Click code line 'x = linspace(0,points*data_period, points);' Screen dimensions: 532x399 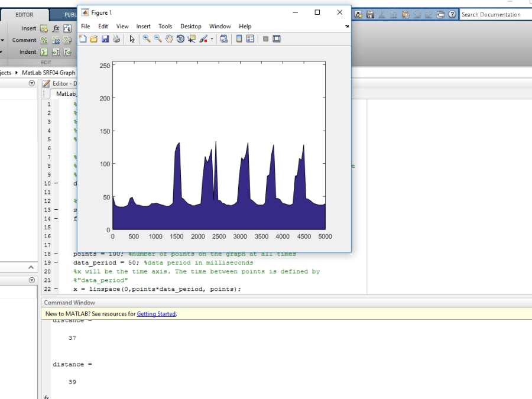(x=157, y=289)
